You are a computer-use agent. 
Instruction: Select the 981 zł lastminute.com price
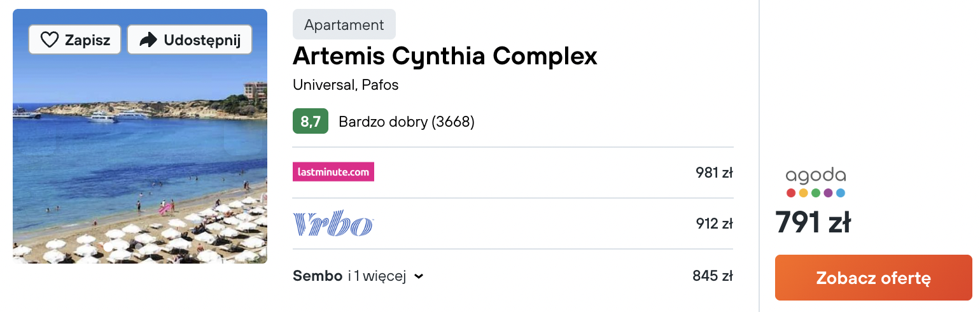tap(715, 173)
